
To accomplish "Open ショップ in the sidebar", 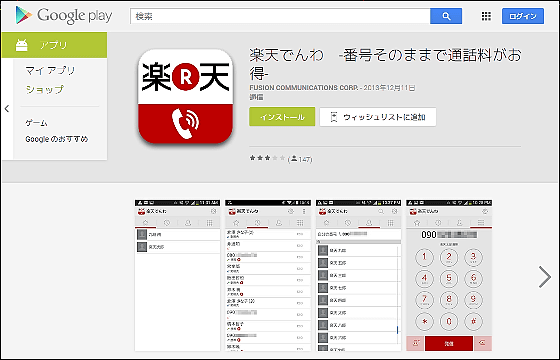I will (x=45, y=89).
